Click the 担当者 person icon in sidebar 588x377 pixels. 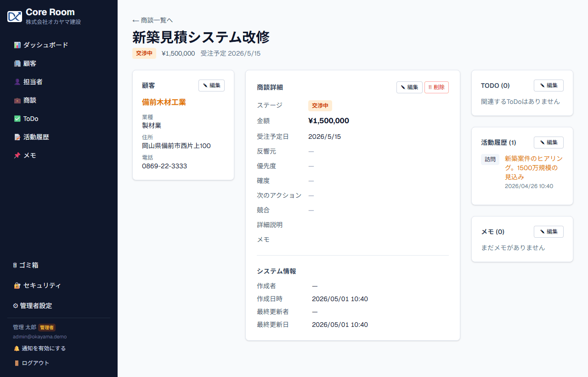17,82
